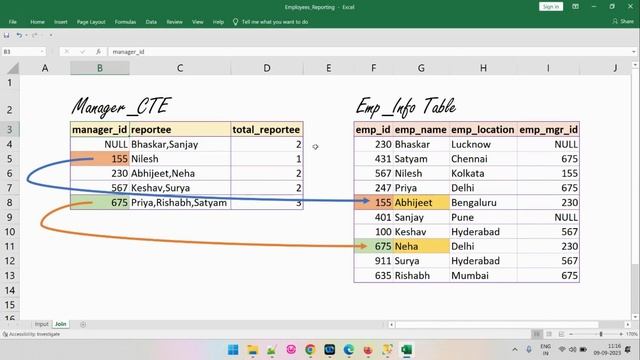
Task: Open File Explorer from taskbar
Action: tap(252, 350)
